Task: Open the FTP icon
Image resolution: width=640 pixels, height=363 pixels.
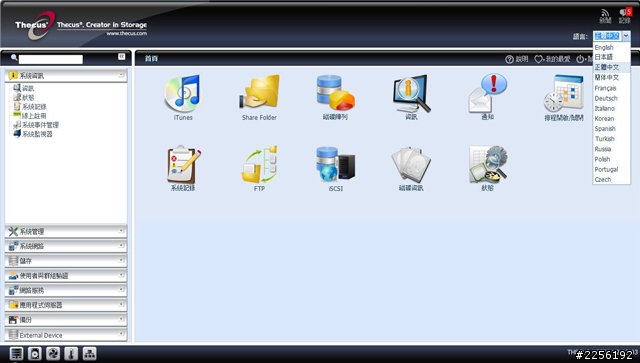Action: pyautogui.click(x=259, y=165)
